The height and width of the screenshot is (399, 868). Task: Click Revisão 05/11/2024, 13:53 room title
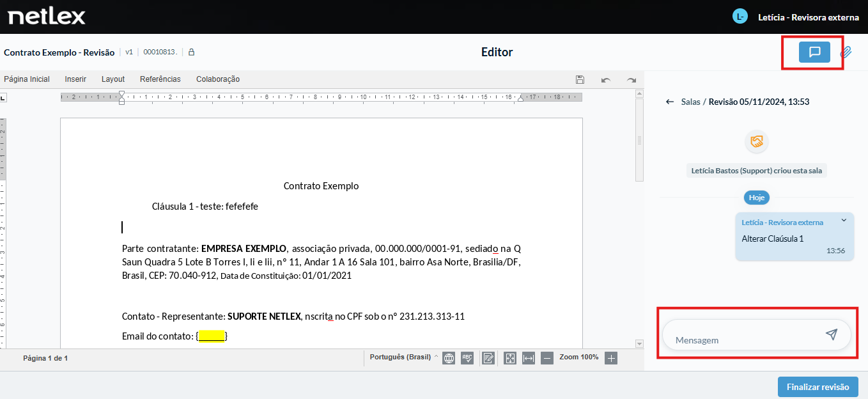click(759, 102)
